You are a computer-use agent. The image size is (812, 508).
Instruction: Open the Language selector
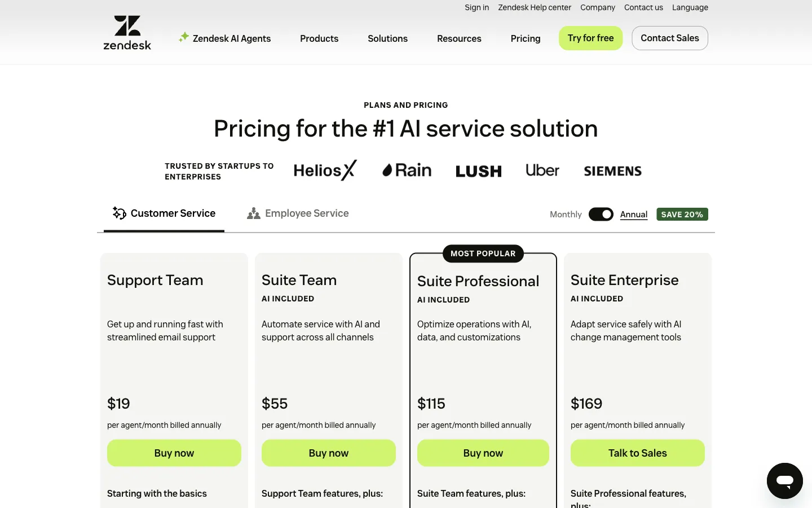pos(690,7)
